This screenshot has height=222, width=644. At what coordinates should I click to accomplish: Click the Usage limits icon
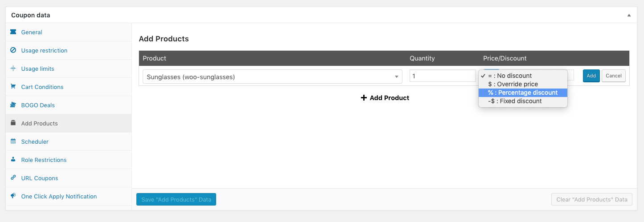click(x=13, y=69)
